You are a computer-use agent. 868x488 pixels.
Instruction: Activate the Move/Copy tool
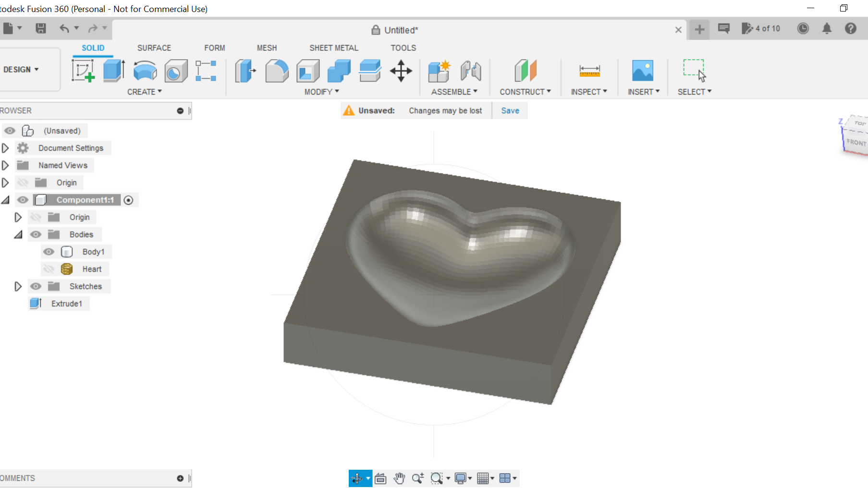(x=401, y=71)
